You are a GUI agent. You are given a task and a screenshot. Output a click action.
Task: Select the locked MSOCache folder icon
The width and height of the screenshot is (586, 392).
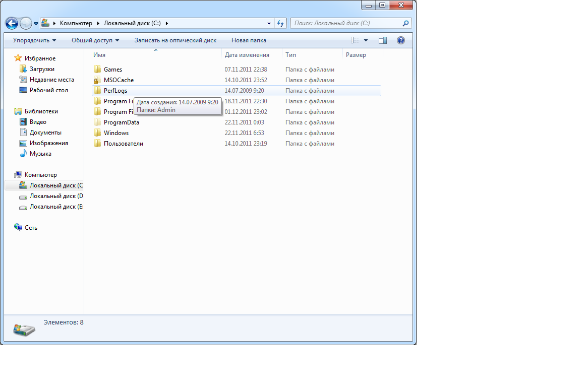(97, 80)
